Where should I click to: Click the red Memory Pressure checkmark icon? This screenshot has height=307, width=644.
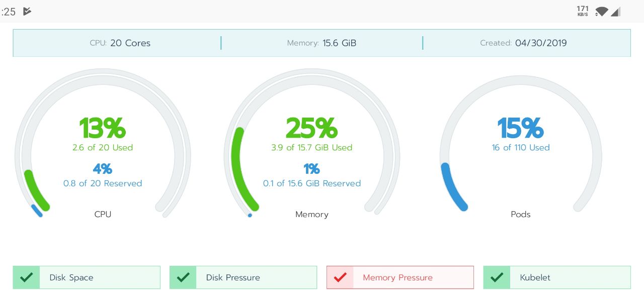pyautogui.click(x=340, y=277)
